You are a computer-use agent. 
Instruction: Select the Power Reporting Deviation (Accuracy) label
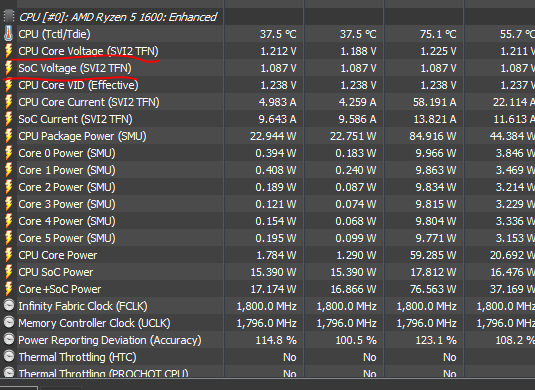[x=110, y=340]
